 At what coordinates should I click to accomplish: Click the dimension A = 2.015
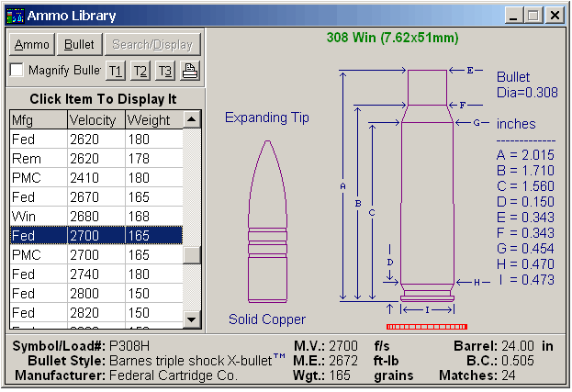click(x=525, y=155)
